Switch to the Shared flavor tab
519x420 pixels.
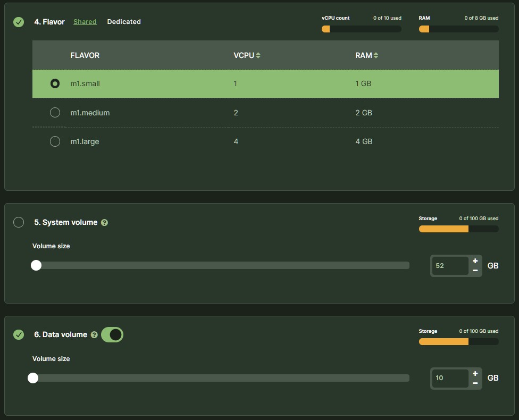85,22
